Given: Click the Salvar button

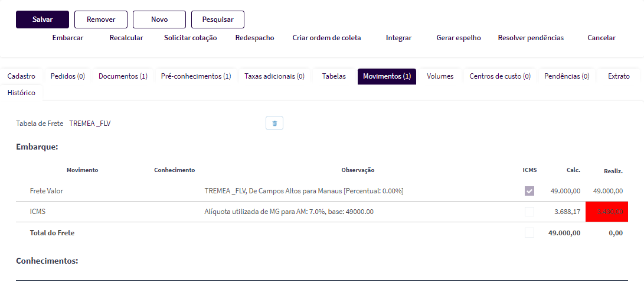Looking at the screenshot, I should (43, 20).
